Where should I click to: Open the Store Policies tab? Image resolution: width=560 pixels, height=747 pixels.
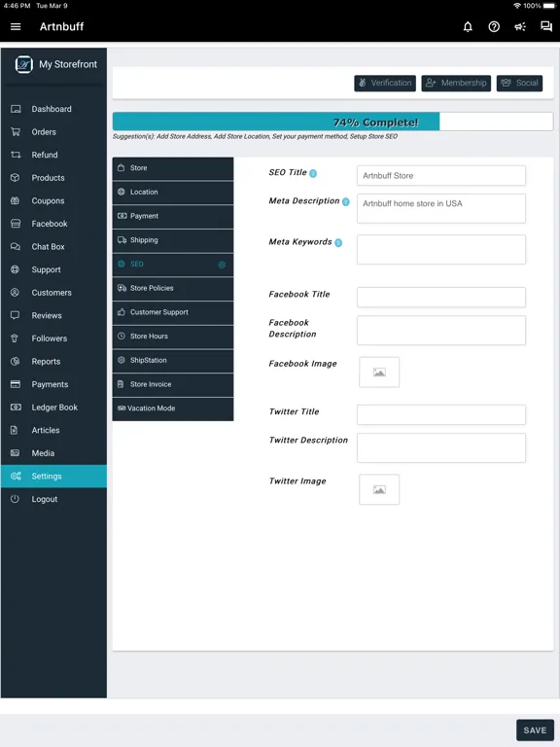coord(173,288)
